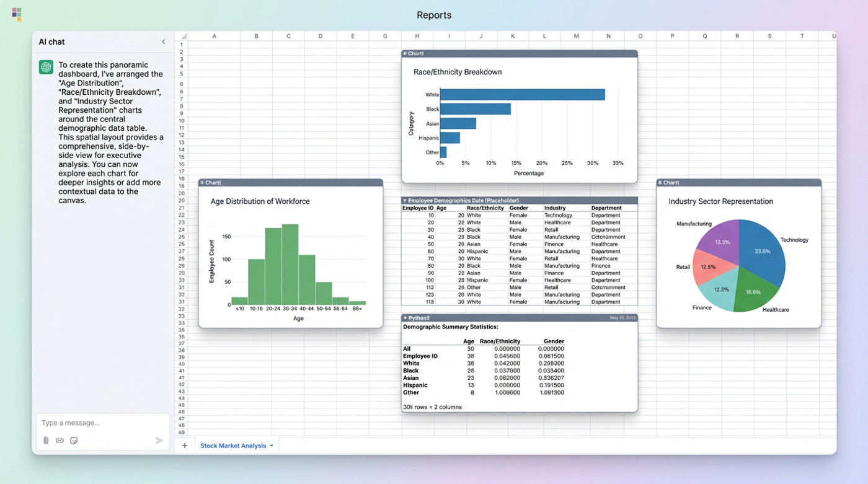Attach a file with the paperclip icon
The width and height of the screenshot is (868, 484).
[x=46, y=441]
